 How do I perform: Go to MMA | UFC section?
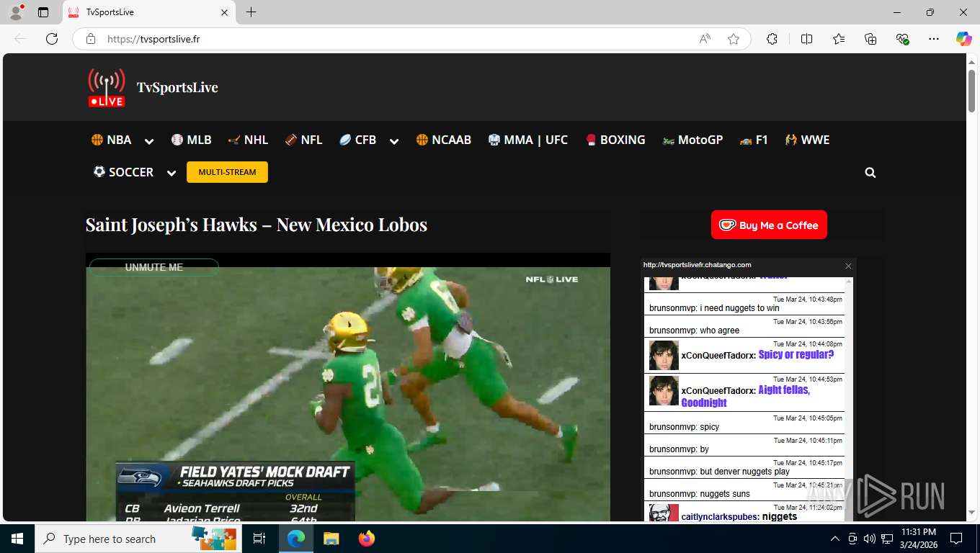[528, 140]
